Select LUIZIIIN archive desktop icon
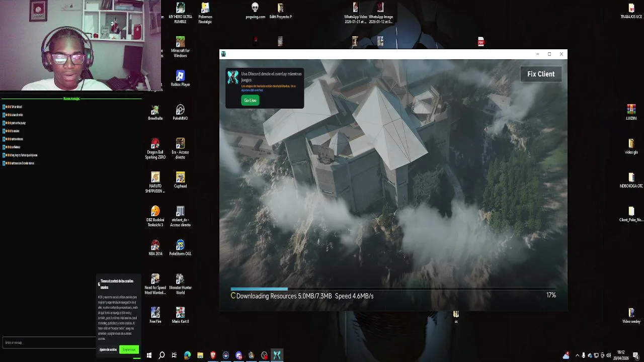Image resolution: width=644 pixels, height=362 pixels. [631, 112]
